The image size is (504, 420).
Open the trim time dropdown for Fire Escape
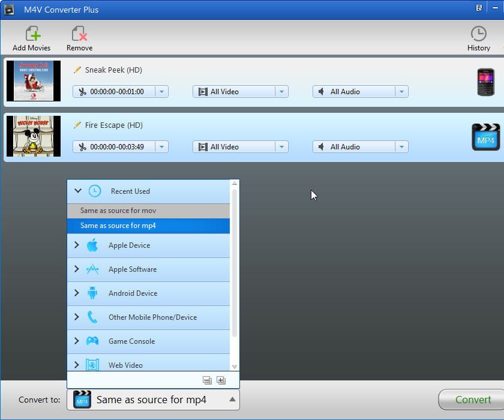(x=160, y=146)
